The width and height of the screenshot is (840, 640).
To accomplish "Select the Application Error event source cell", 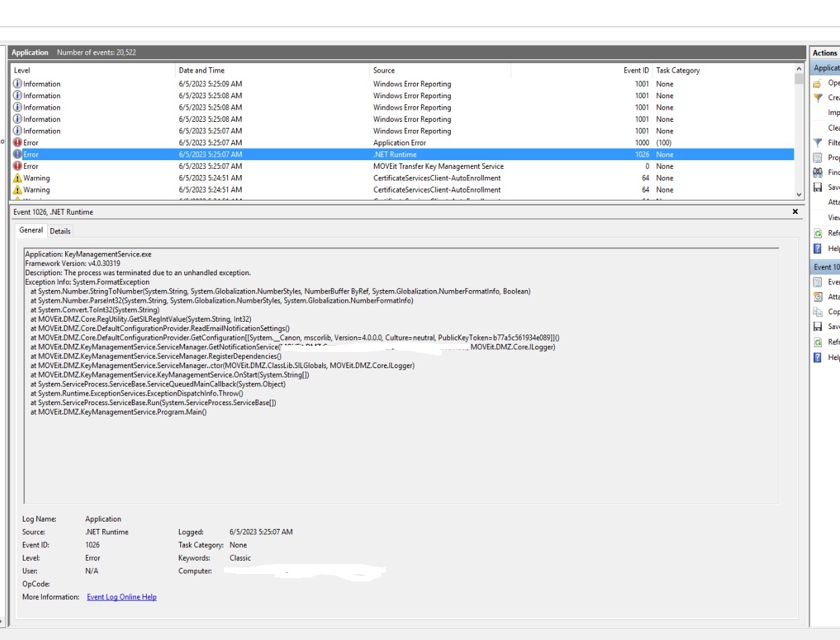I will [399, 143].
